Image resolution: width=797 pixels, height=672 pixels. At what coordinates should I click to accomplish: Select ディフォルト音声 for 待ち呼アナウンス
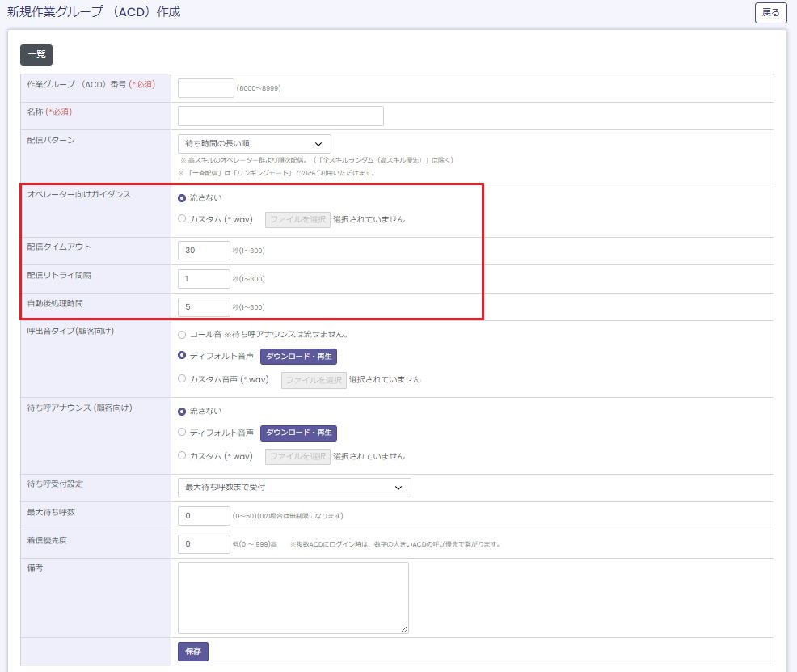point(182,433)
